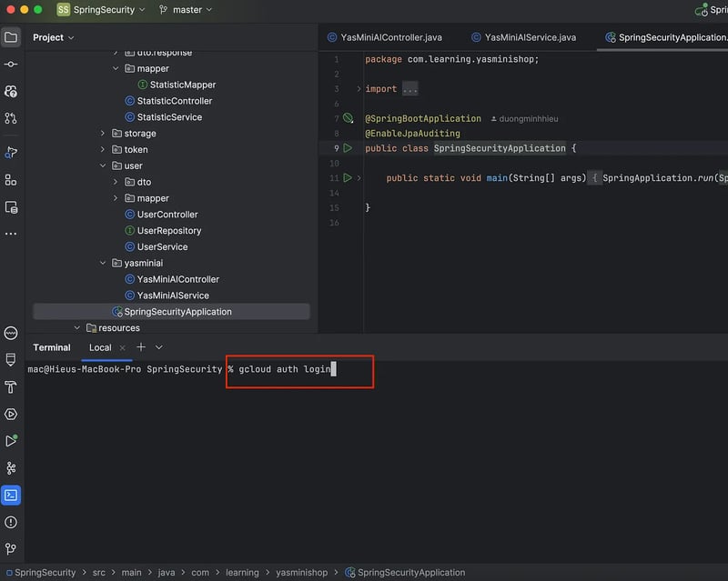Open the master branch dropdown
Screen dimensions: 728x581
185,9
